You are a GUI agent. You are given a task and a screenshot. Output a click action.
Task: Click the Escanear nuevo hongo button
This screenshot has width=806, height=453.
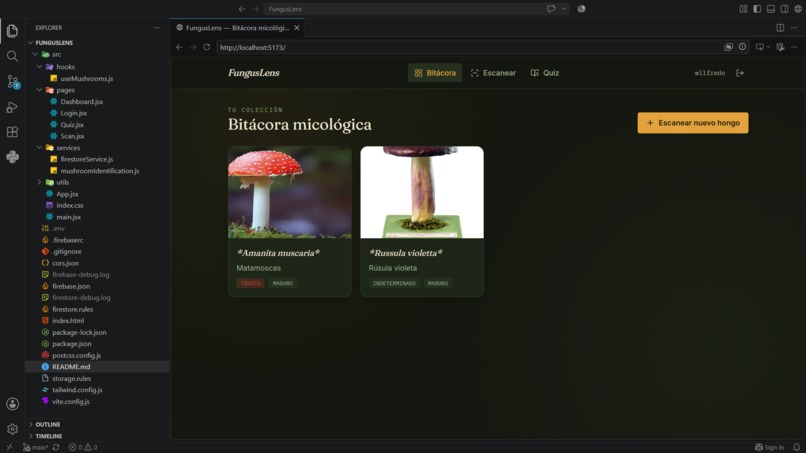point(693,123)
